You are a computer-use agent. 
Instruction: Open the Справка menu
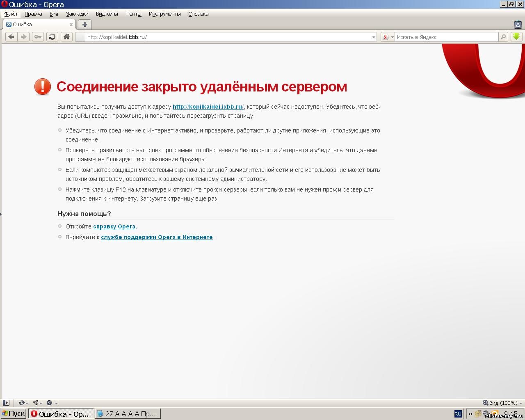coord(198,14)
